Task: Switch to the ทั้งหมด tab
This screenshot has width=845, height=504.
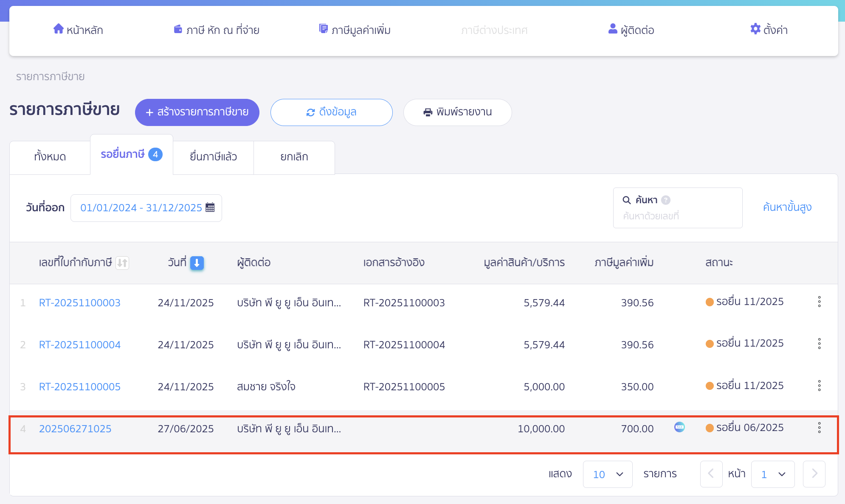Action: point(50,157)
